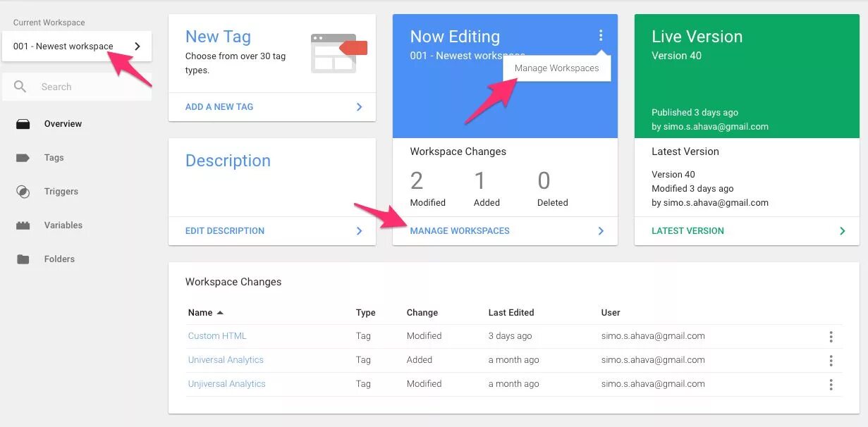This screenshot has height=427, width=868.
Task: Click 'Version 40' under the Live Version heading
Action: coord(676,56)
